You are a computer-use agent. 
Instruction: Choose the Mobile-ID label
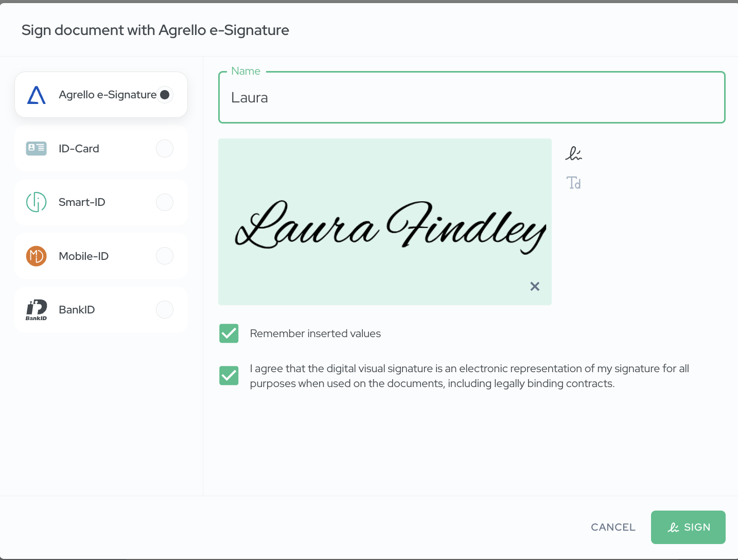pyautogui.click(x=84, y=256)
